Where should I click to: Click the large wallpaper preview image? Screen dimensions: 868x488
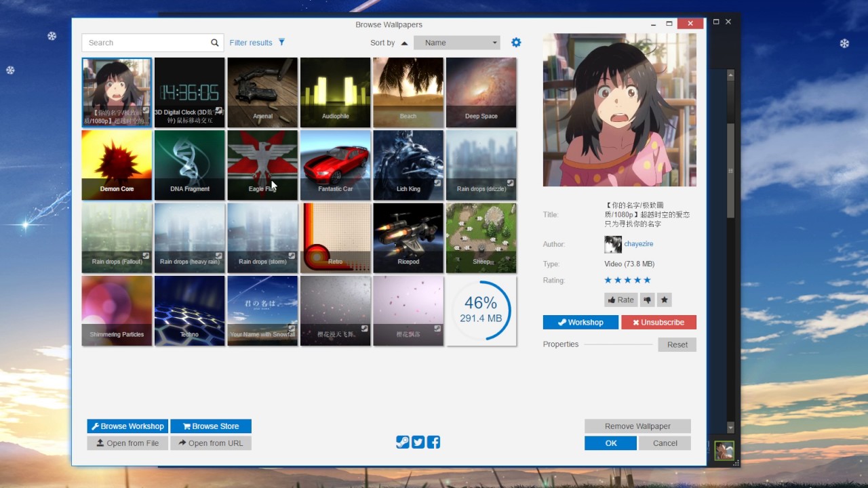tap(620, 110)
